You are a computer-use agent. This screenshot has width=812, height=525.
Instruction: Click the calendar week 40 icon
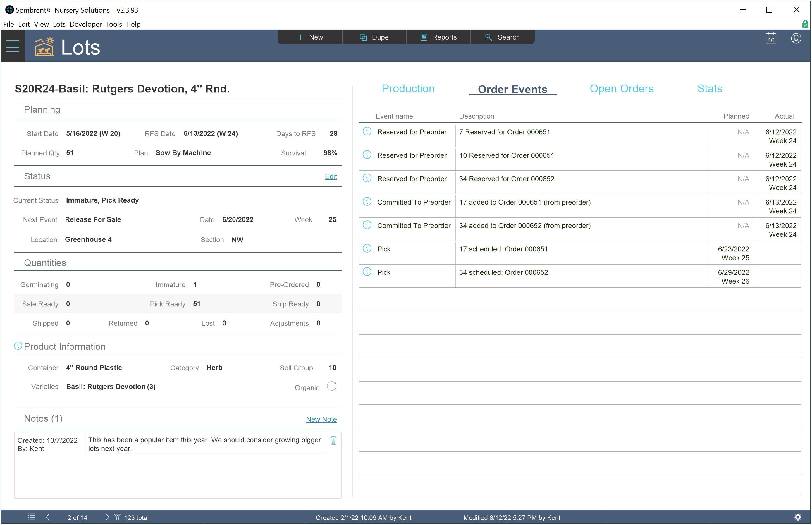point(771,38)
